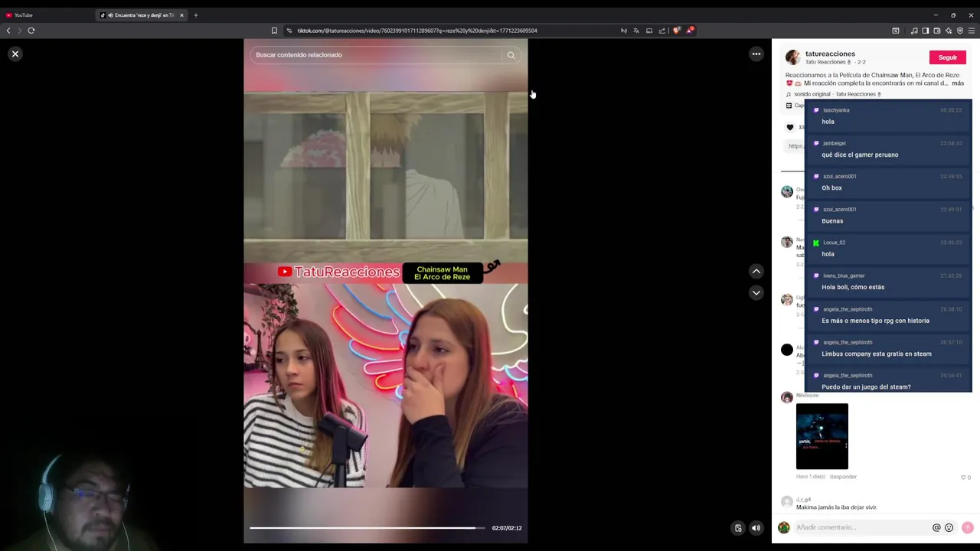The image size is (980, 551).
Task: Open the music note playlist icon in toolbar
Action: pos(914,31)
